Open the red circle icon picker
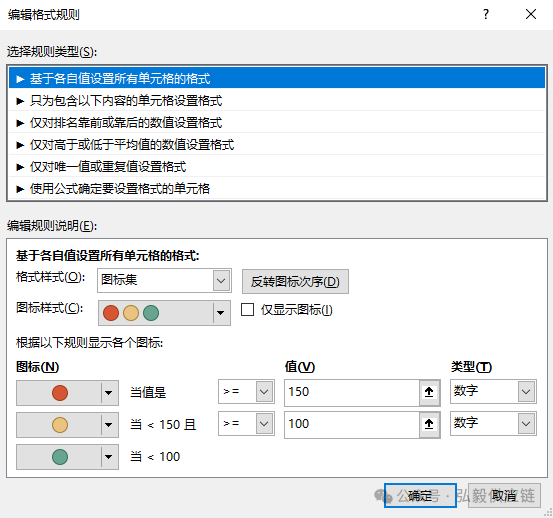 [x=67, y=392]
